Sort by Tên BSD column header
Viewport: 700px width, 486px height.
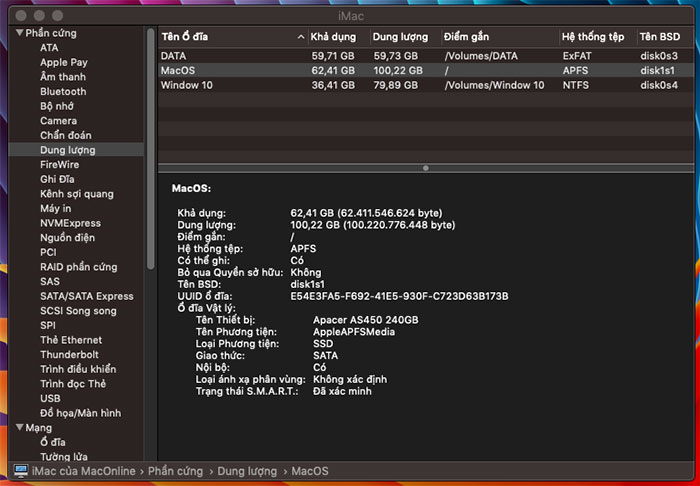[660, 37]
